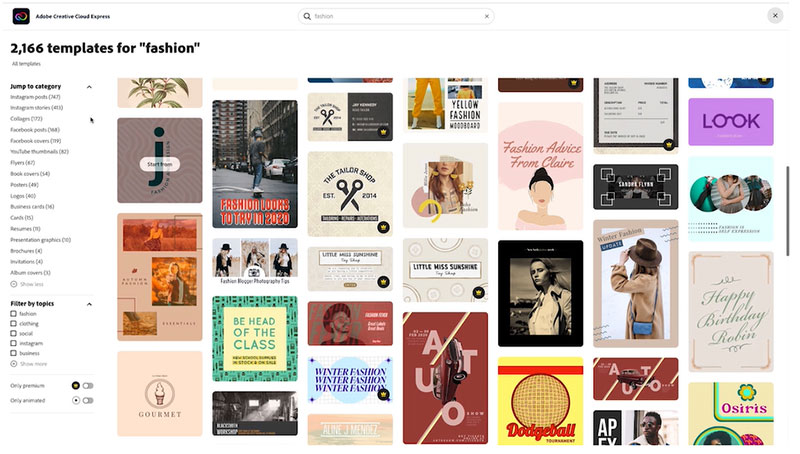The image size is (800, 454).
Task: Expand topics with Show more
Action: (28, 364)
